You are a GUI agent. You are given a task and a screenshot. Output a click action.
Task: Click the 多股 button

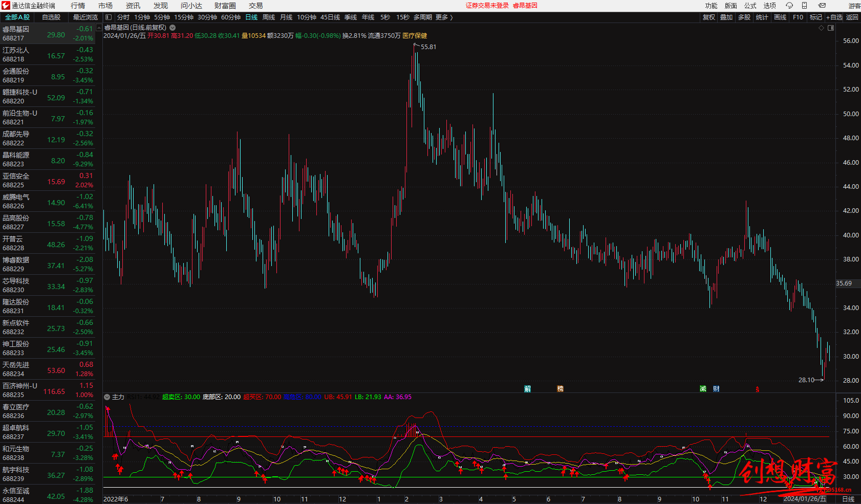coord(744,17)
